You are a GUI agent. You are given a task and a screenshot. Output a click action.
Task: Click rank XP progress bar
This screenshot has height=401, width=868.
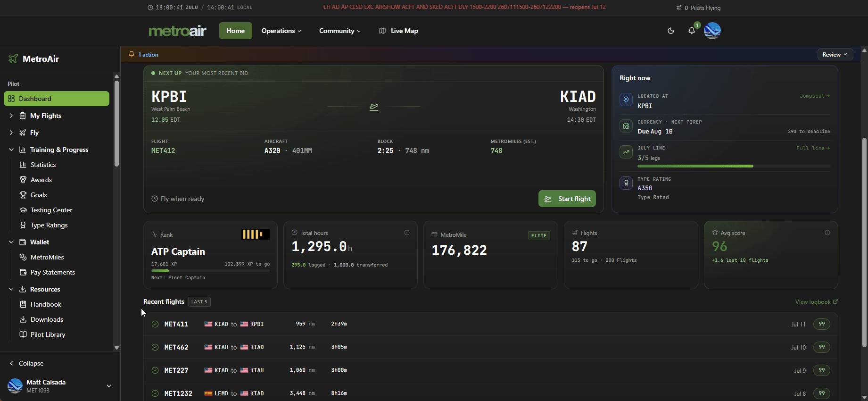pos(210,271)
